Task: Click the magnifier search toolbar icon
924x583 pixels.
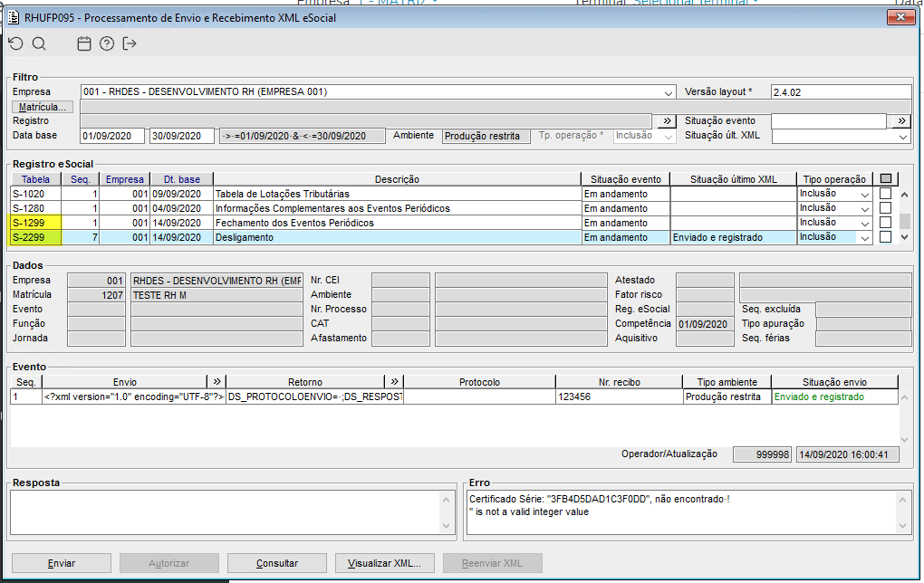Action: point(39,43)
